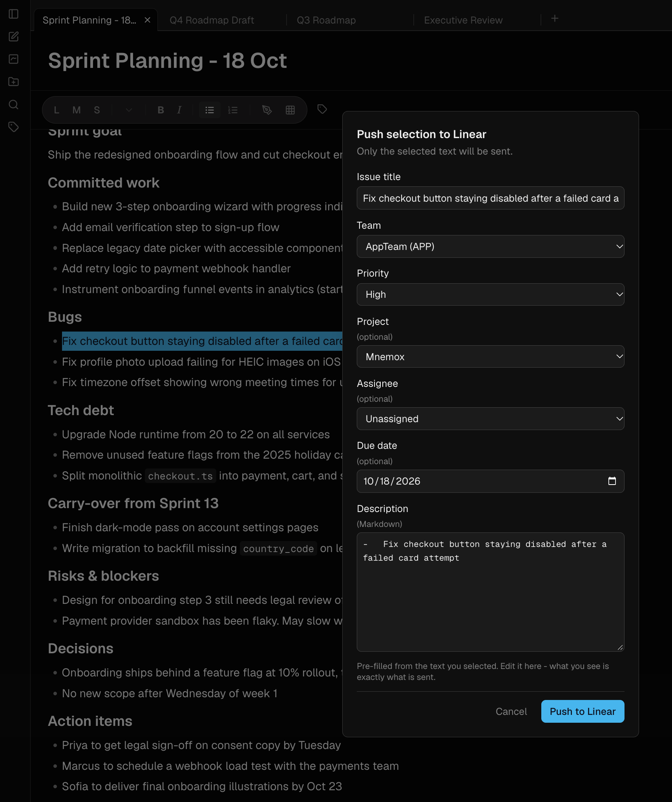The image size is (672, 802).
Task: Open the Project dropdown showing Mnemox
Action: click(490, 357)
